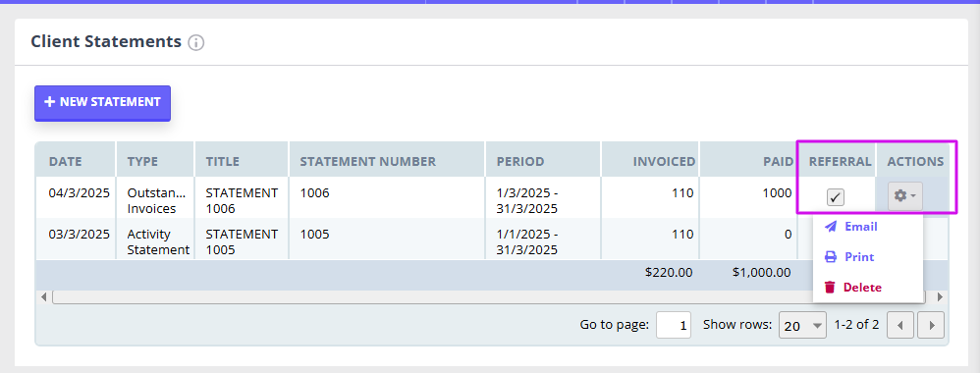The image size is (980, 373).
Task: Select Email from the actions menu
Action: click(860, 227)
